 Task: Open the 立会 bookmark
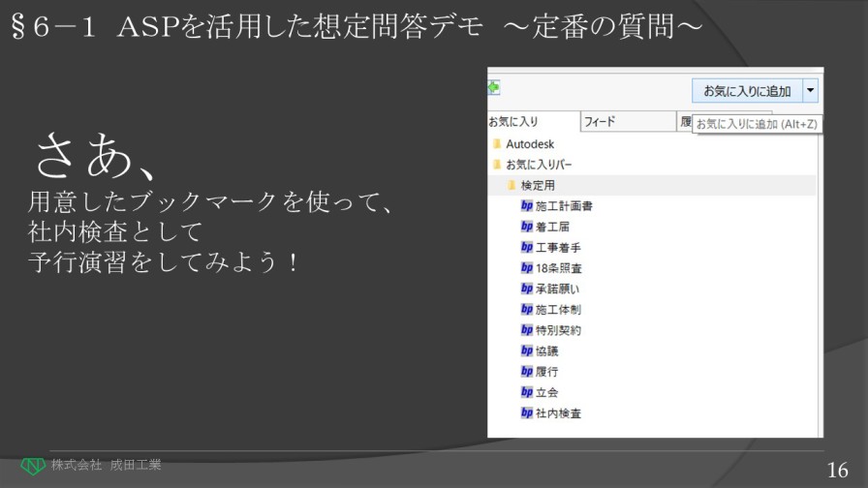point(546,392)
